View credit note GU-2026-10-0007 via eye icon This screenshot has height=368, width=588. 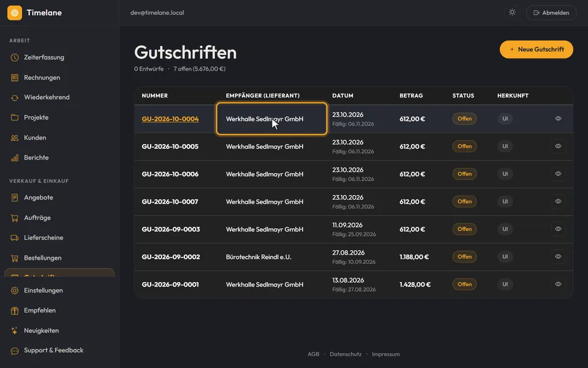pos(558,201)
